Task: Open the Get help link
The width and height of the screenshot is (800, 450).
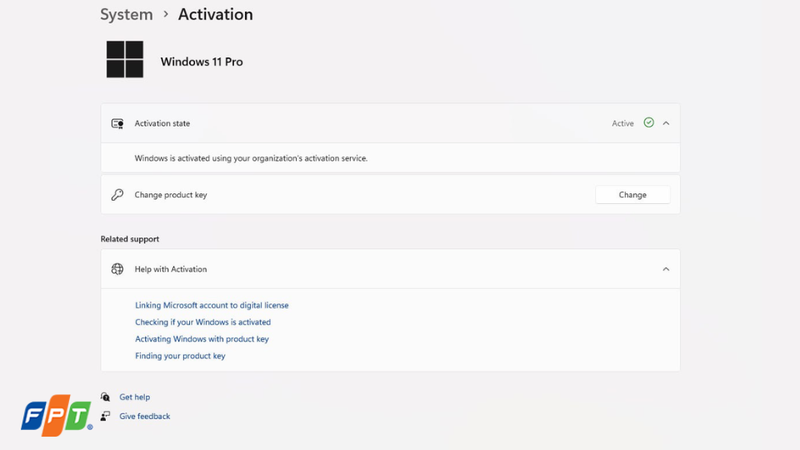Action: [x=135, y=397]
